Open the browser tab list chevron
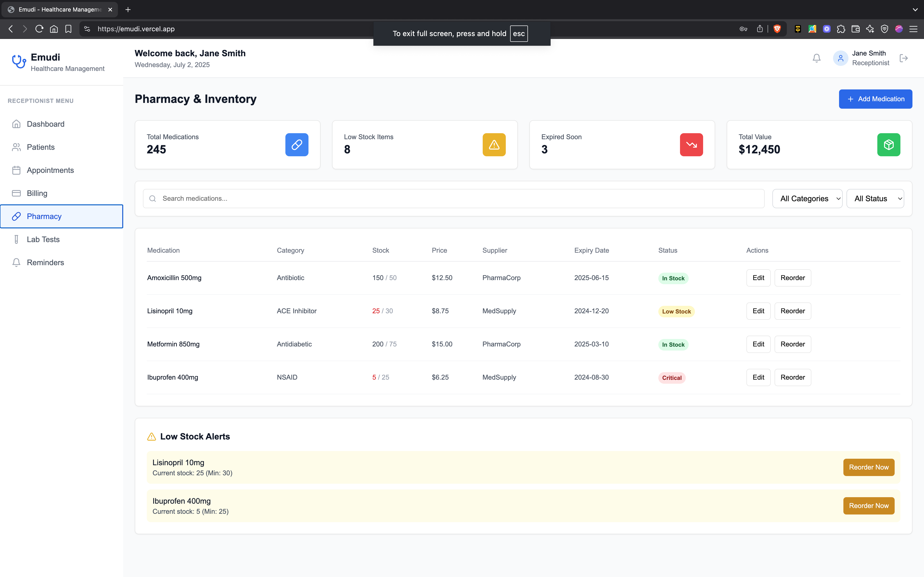 pos(915,10)
